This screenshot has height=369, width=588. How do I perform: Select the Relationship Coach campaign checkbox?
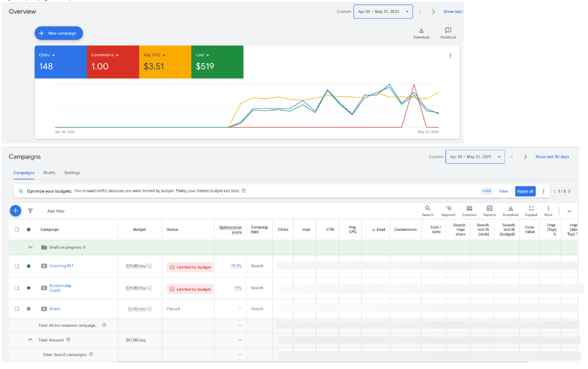point(16,288)
